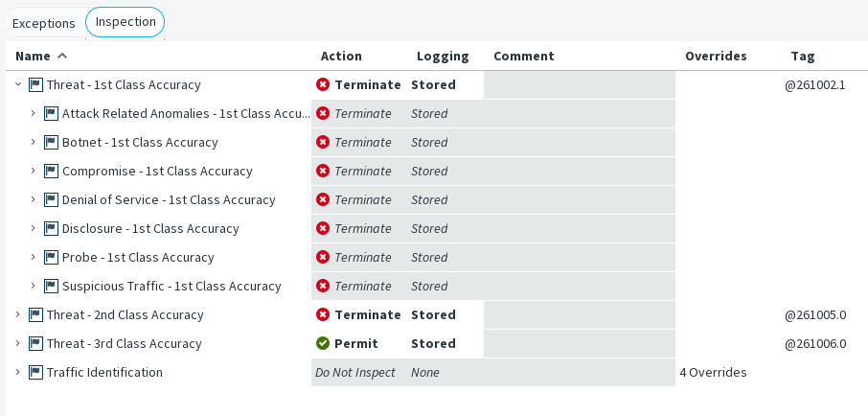Click the Terminate icon on Suspicious Traffic row
This screenshot has width=868, height=416.
click(x=323, y=286)
